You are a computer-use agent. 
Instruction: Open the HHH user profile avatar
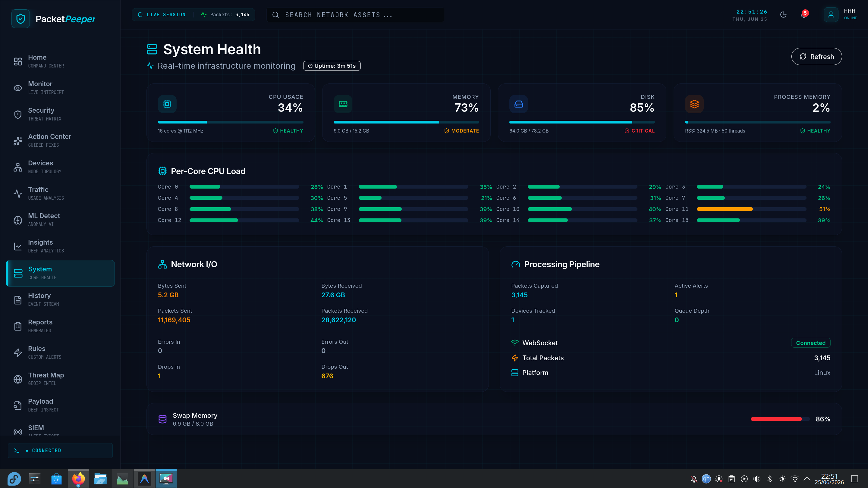[831, 15]
